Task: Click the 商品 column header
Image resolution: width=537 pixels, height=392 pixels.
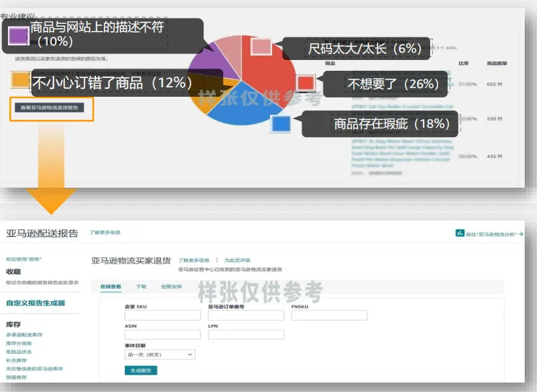Action: coord(330,64)
